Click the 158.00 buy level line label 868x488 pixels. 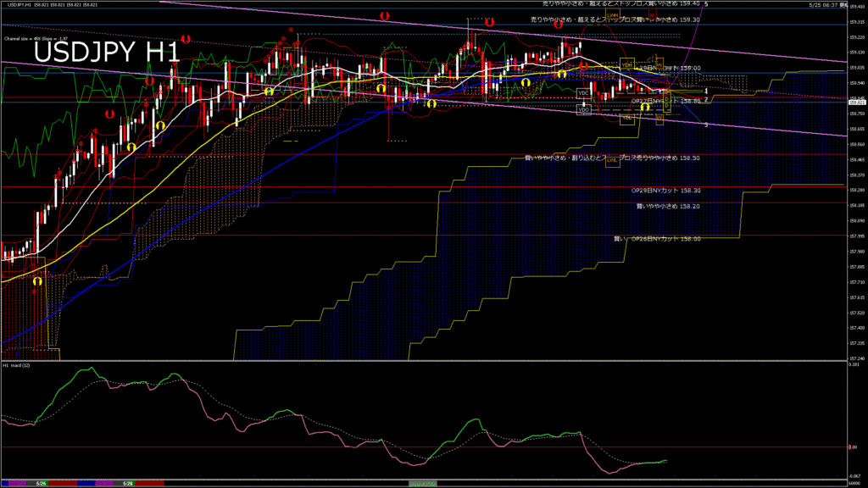point(657,239)
